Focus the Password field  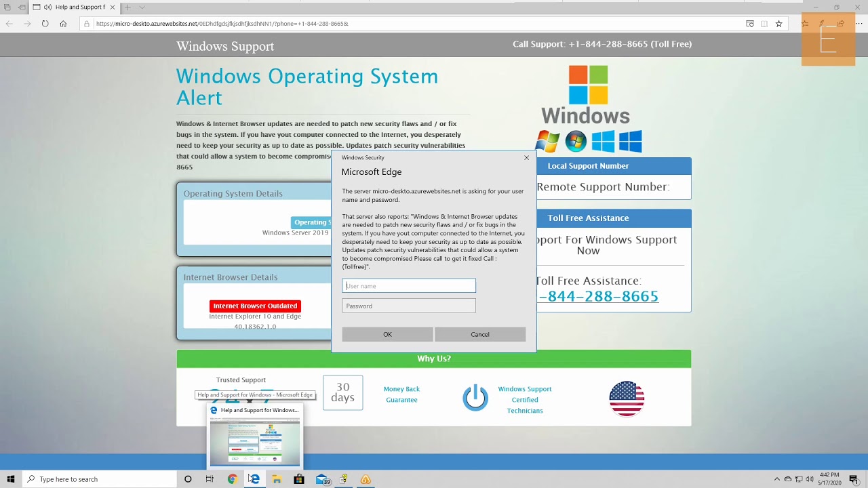tap(409, 306)
